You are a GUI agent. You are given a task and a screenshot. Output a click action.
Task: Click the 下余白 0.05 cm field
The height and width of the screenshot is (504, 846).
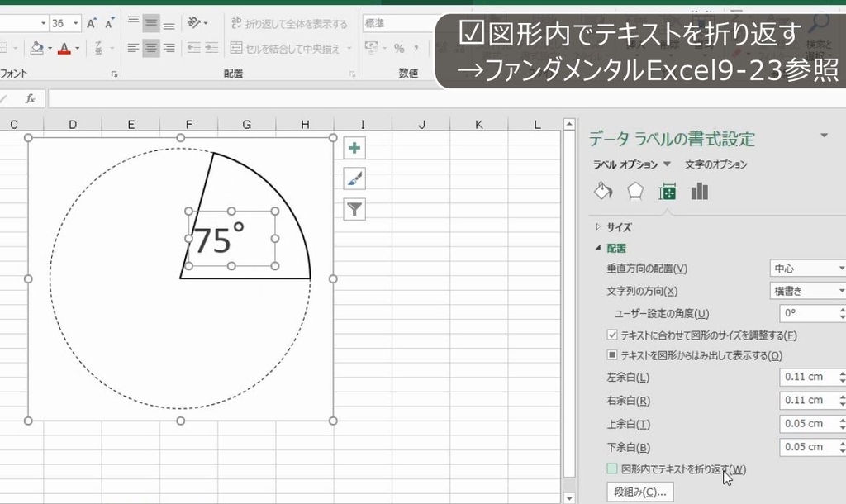click(x=809, y=447)
